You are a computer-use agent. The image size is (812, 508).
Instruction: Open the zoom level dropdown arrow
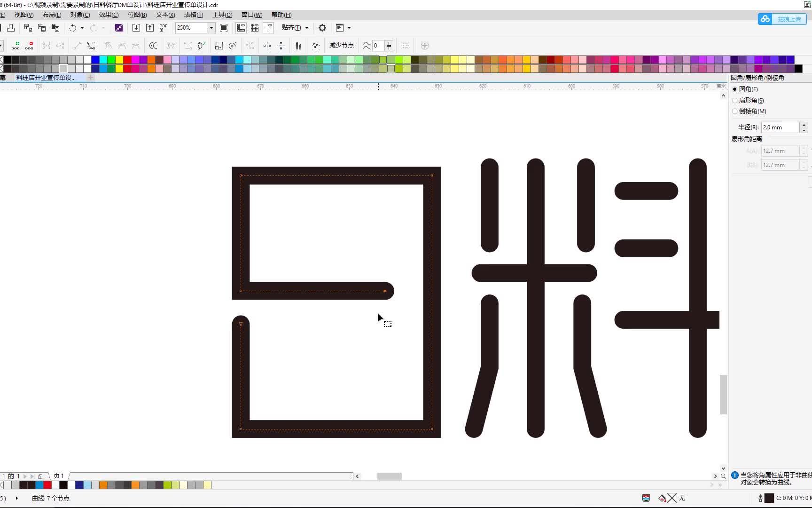point(211,28)
